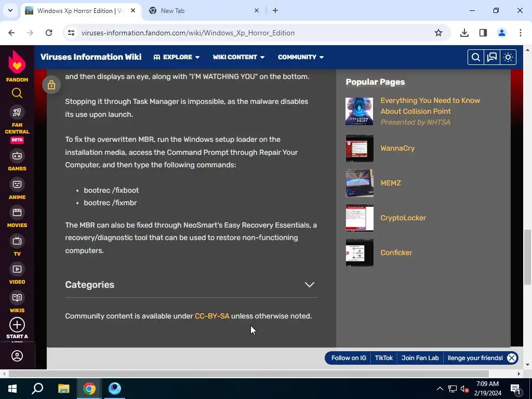Screen dimensions: 532x399
Task: Dismiss the bottom promo bar with X
Action: coord(512,358)
